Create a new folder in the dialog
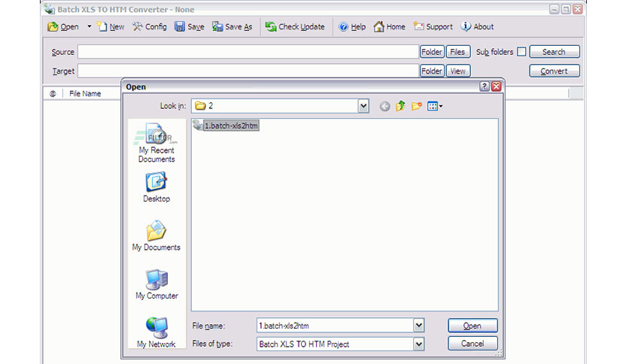Image resolution: width=629 pixels, height=364 pixels. [x=416, y=106]
